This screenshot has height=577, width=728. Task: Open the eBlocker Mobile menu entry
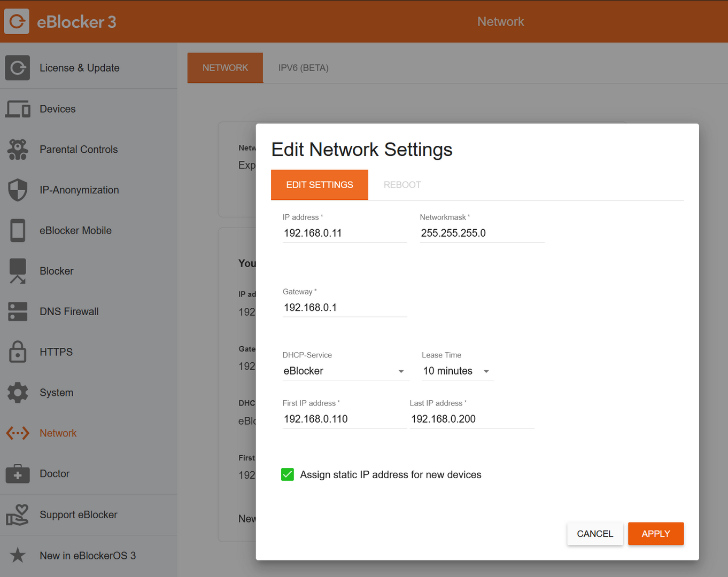point(76,231)
